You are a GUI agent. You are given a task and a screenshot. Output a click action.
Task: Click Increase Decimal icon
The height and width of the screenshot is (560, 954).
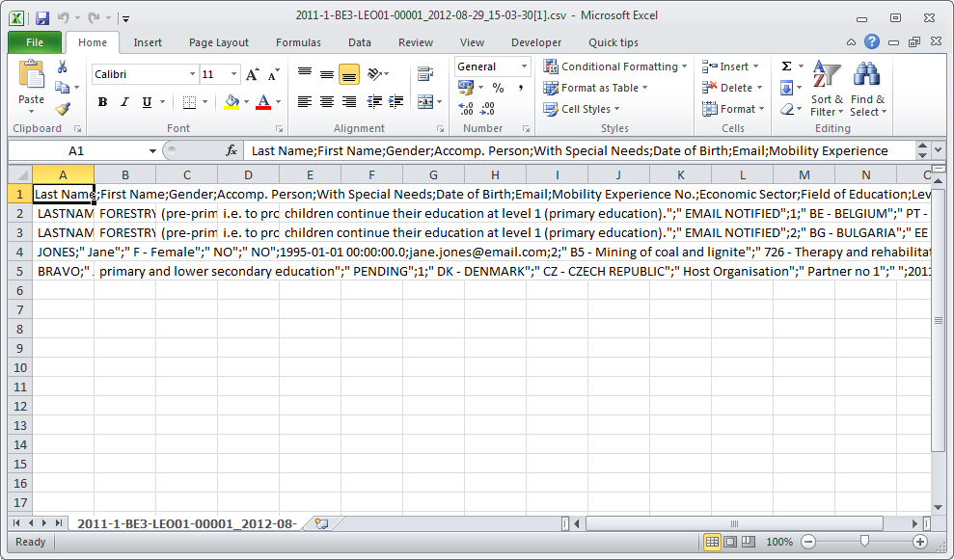(466, 109)
